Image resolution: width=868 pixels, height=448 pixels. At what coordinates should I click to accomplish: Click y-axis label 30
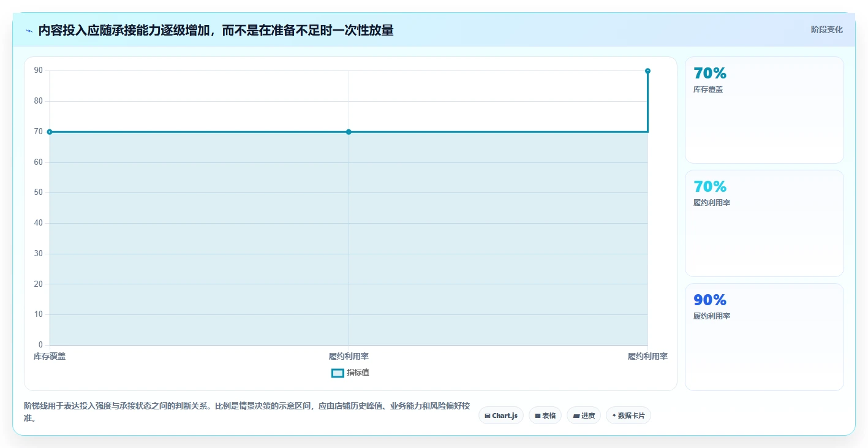click(x=39, y=254)
